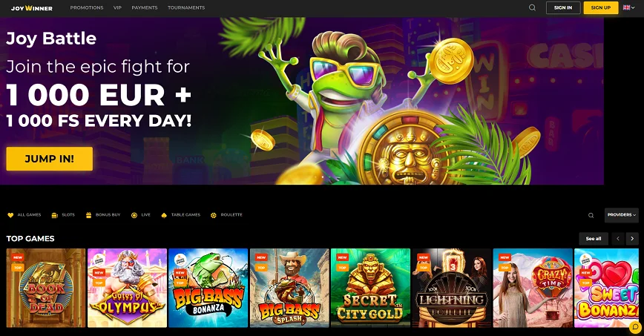Expand the Providers dropdown
The image size is (644, 336).
coord(622,215)
